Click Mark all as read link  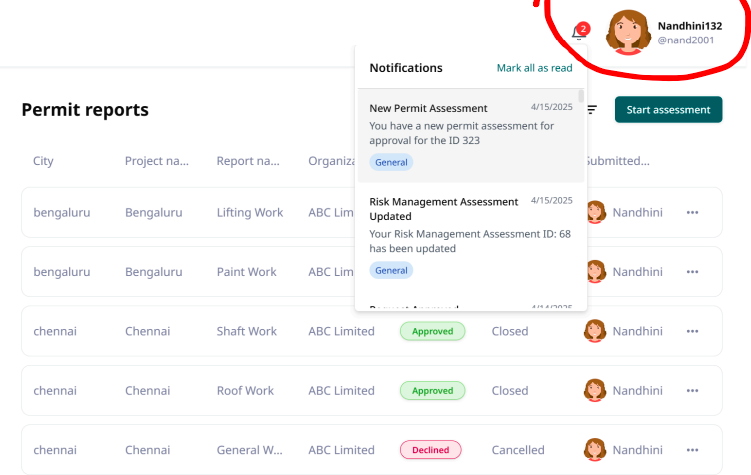(534, 68)
